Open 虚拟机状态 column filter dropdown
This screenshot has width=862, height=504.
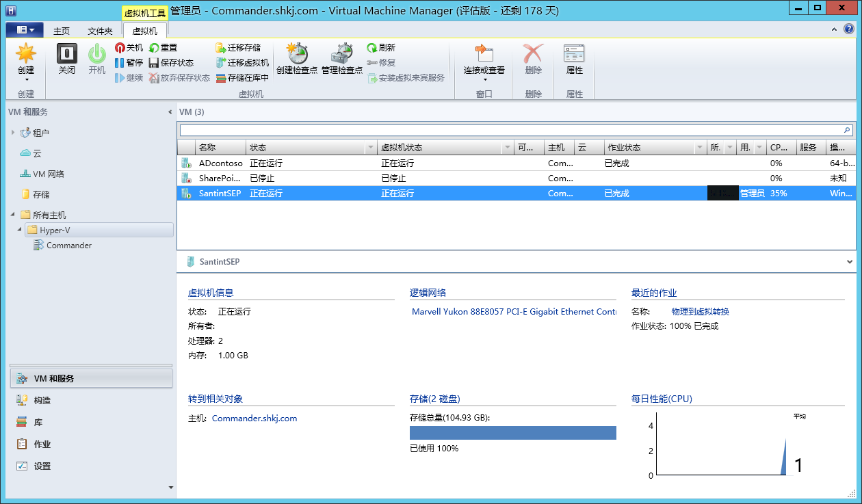[x=508, y=148]
